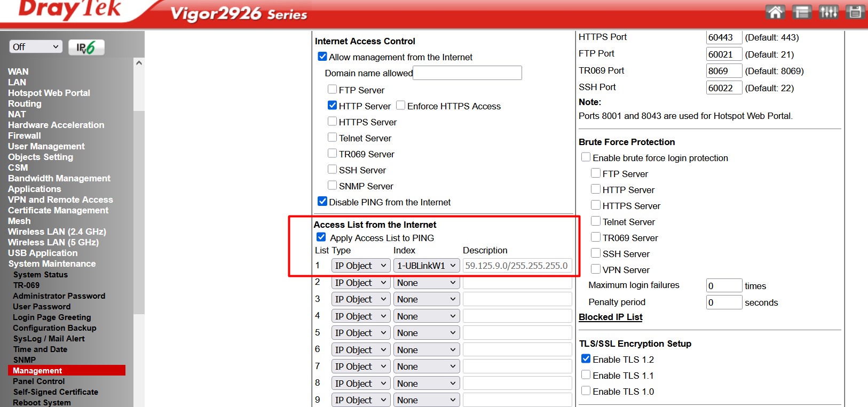Click the sidebar scroll-up arrow

click(x=139, y=63)
